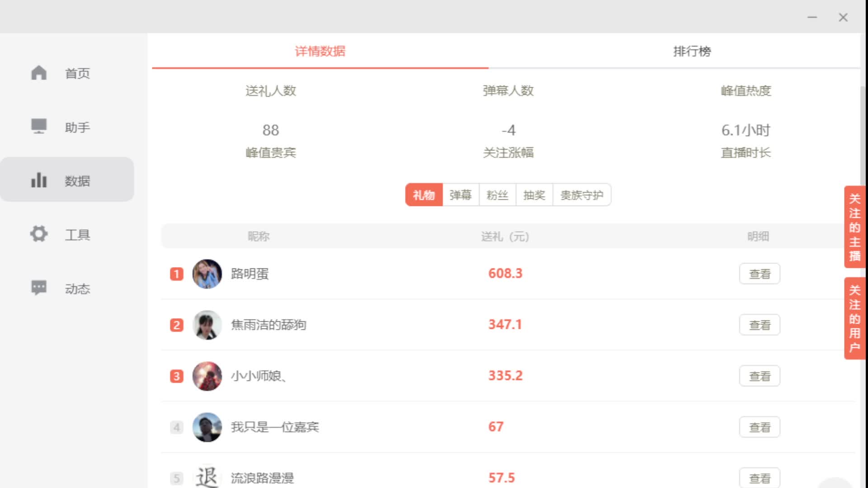Click 查看 for 我只是一位嘉宾
The width and height of the screenshot is (868, 488).
coord(759,427)
